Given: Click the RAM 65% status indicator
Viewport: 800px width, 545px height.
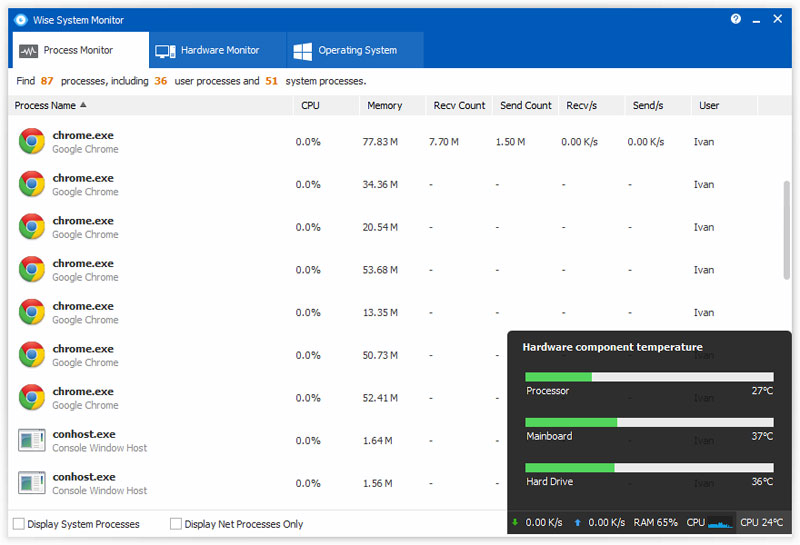Looking at the screenshot, I should click(655, 523).
